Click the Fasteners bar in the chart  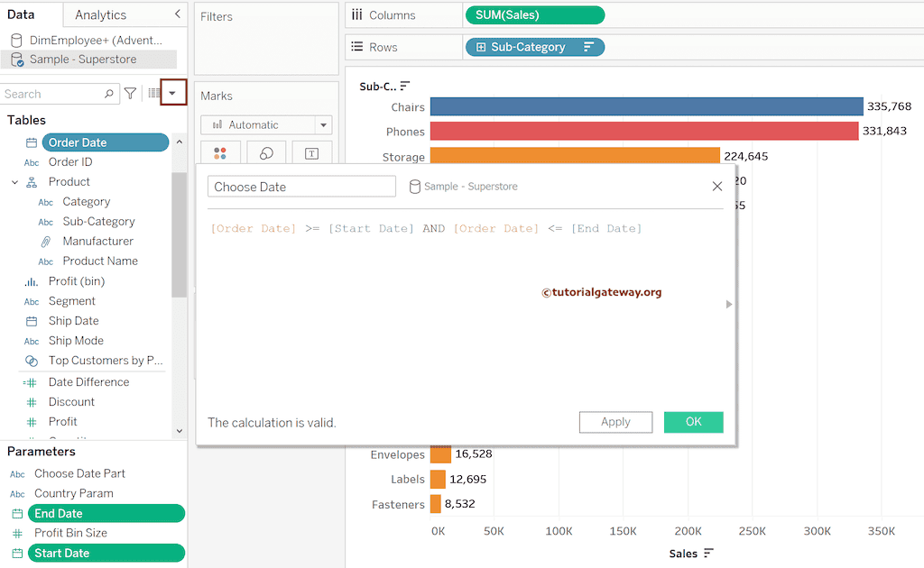click(x=436, y=504)
